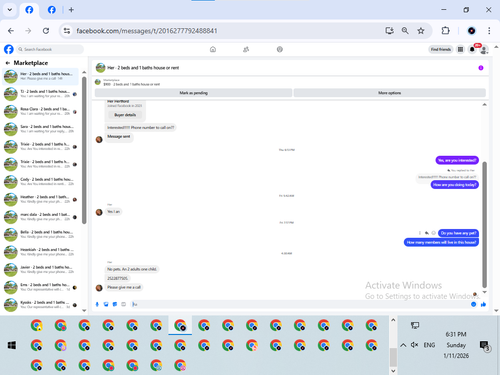
Task: Open the emoji picker in message box
Action: pos(473,304)
